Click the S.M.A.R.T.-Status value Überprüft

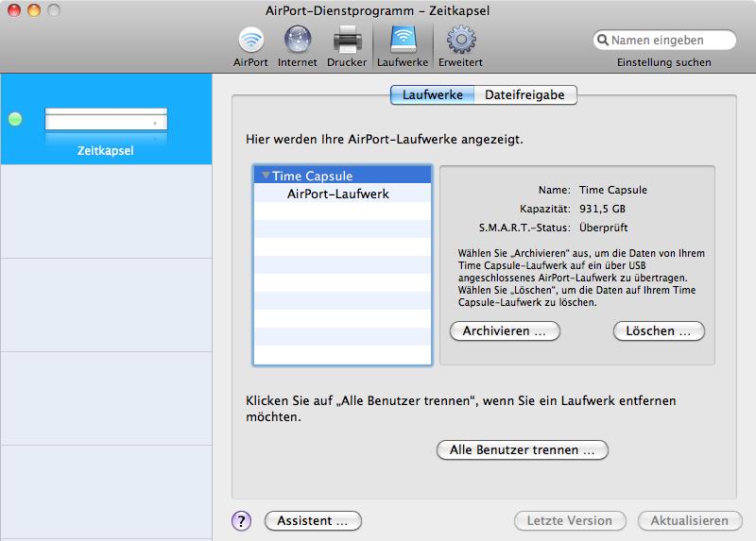603,228
